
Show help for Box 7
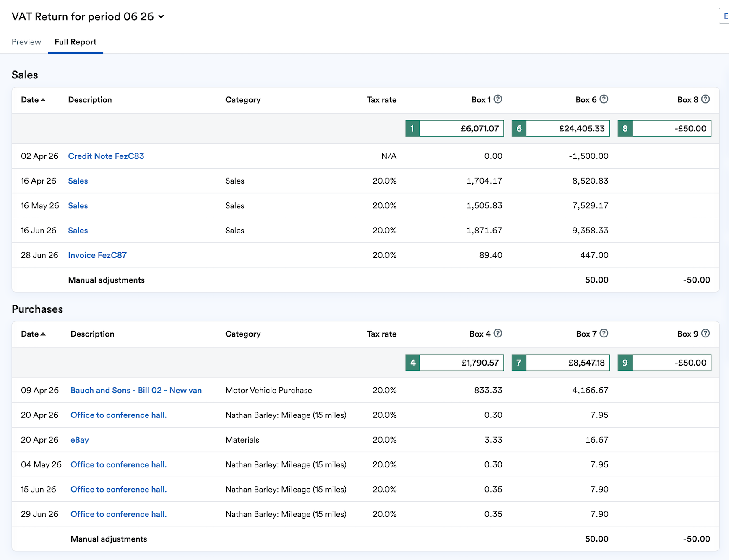[604, 334]
